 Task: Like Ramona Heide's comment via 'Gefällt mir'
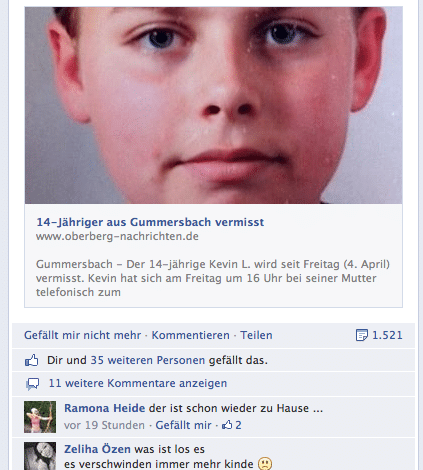pos(183,425)
